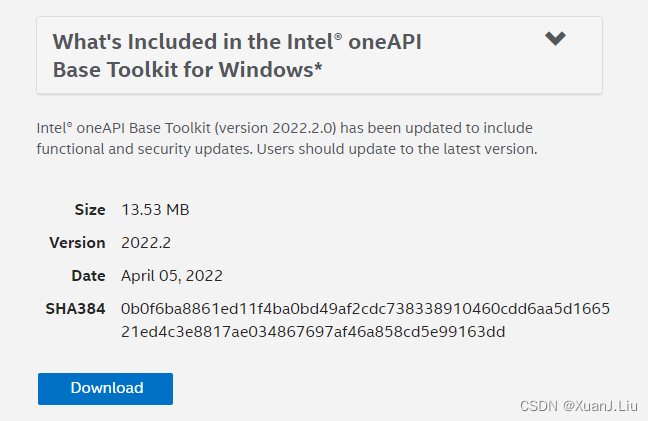653x421 pixels.
Task: Click the SHA384 label
Action: pos(75,308)
